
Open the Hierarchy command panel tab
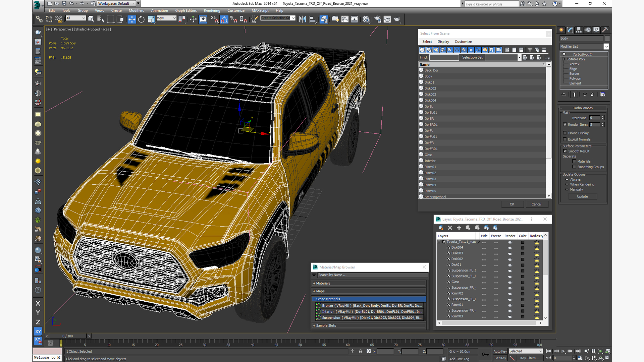[579, 30]
